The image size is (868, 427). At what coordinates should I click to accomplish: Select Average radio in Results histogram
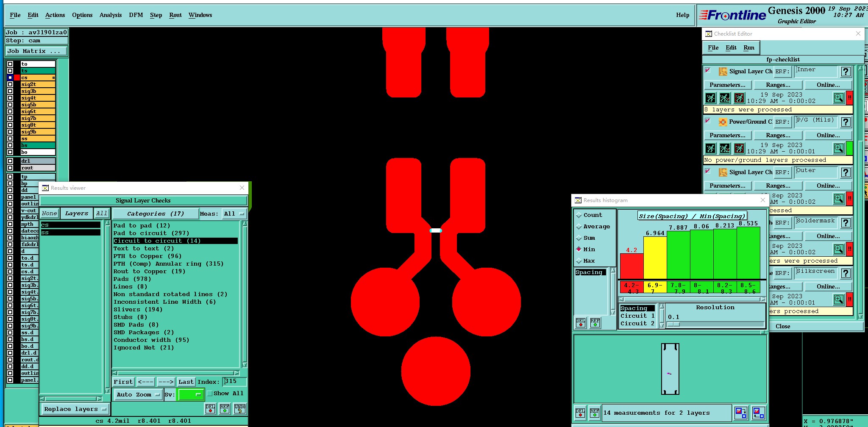[579, 227]
